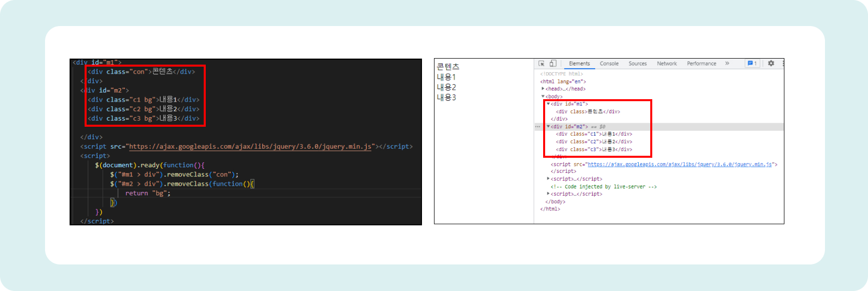Viewport: 868px width, 291px height.
Task: Activate the inspect element picker icon
Action: click(x=541, y=64)
